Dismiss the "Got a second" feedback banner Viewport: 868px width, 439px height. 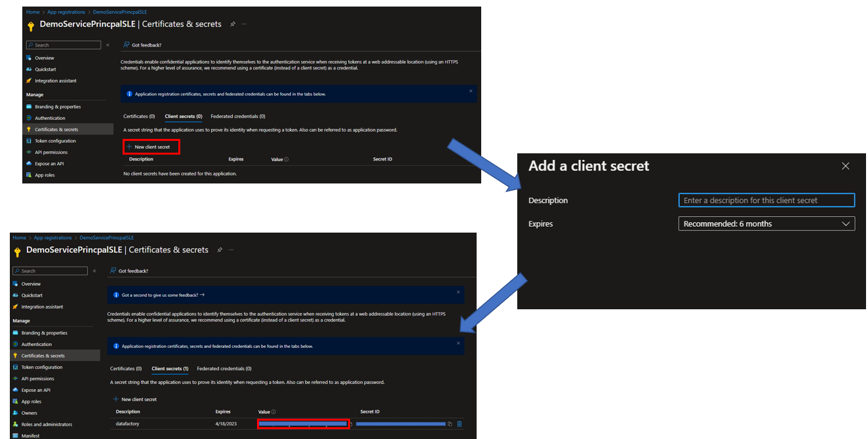click(458, 292)
